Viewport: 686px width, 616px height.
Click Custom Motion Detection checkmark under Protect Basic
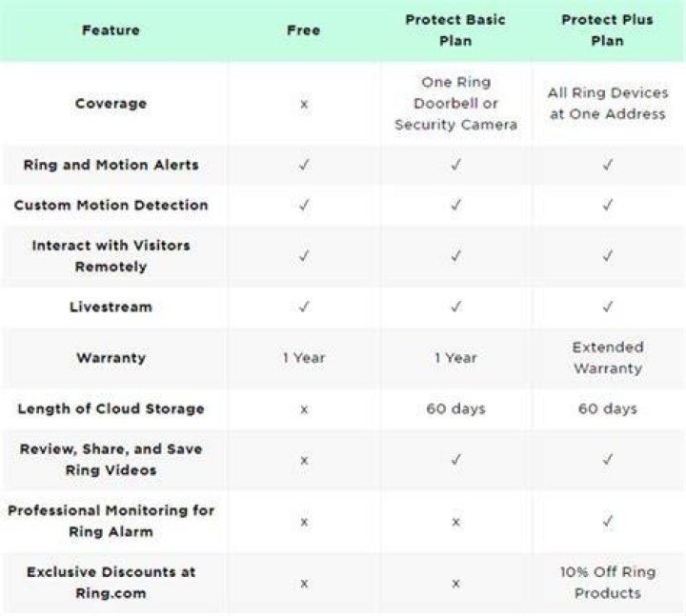pos(455,205)
